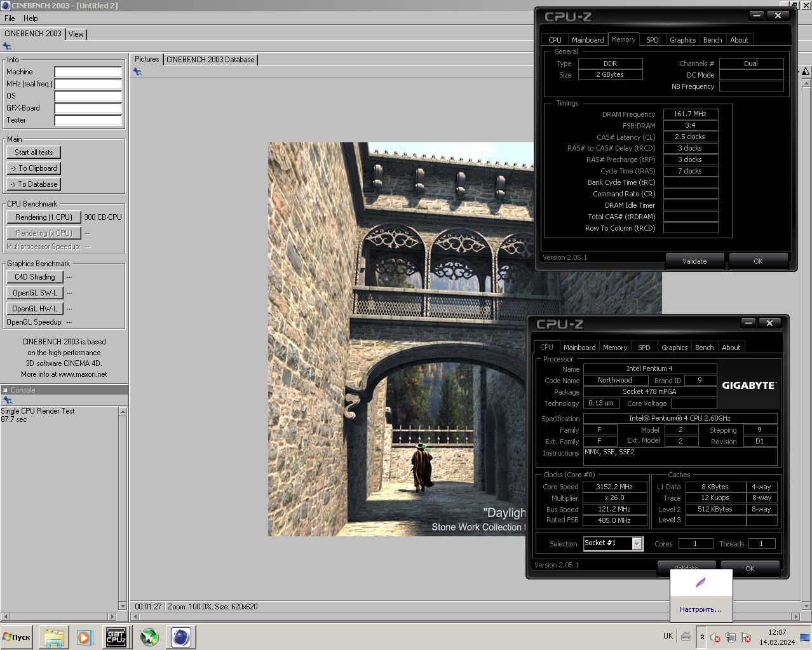Click the OpenGL SW-L button
Image resolution: width=812 pixels, height=650 pixels.
pos(35,293)
